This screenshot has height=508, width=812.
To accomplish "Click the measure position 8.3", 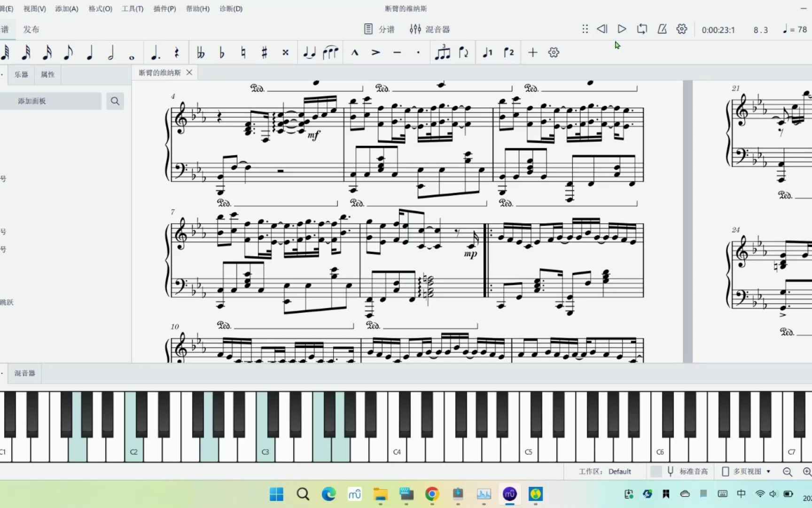I will point(761,30).
